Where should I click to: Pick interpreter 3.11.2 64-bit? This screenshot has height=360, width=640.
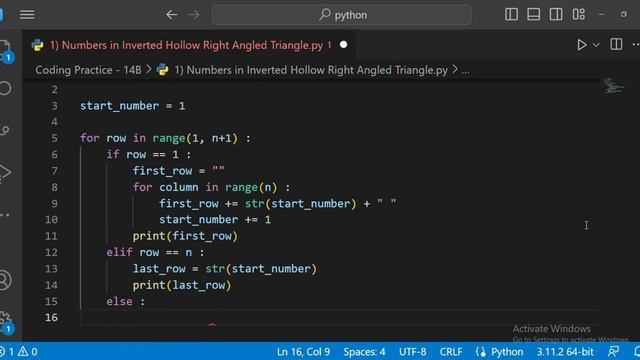coord(565,352)
